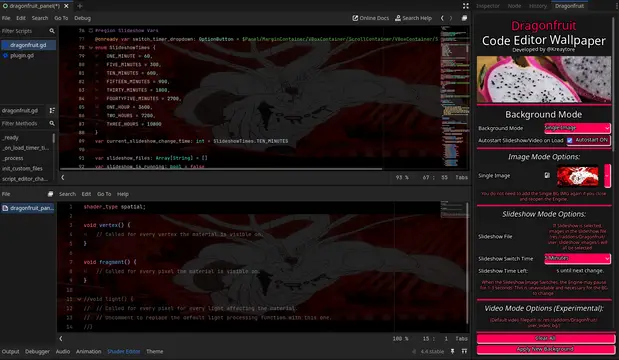The image size is (619, 360).
Task: Click the Filter Scripts search magnifier icon
Action: tap(52, 31)
